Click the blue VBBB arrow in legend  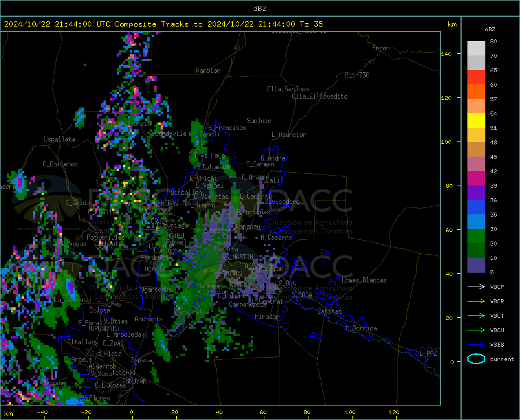476,344
